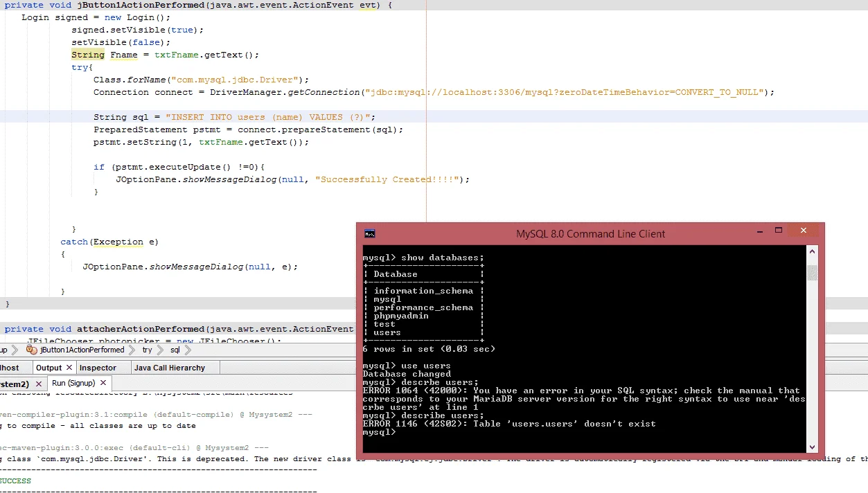The image size is (868, 493).
Task: Select the sql breadcrumb item
Action: 175,350
